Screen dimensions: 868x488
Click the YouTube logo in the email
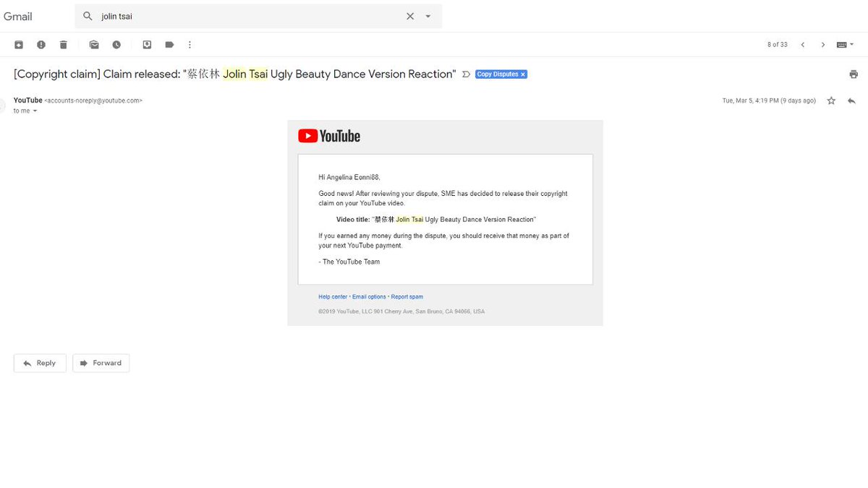coord(329,136)
